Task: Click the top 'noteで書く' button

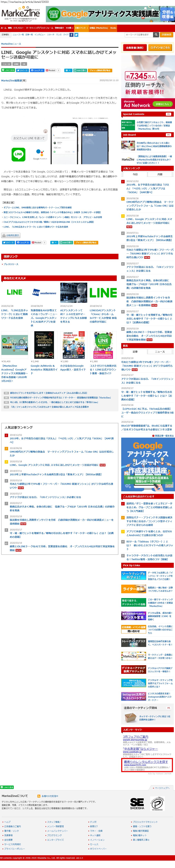Action: coord(80,70)
